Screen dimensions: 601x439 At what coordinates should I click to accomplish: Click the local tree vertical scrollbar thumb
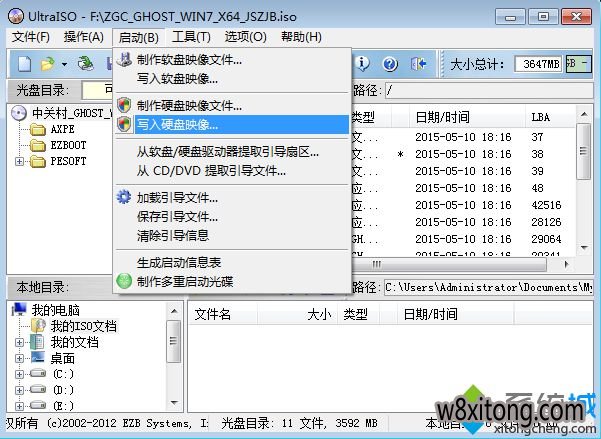[174, 342]
